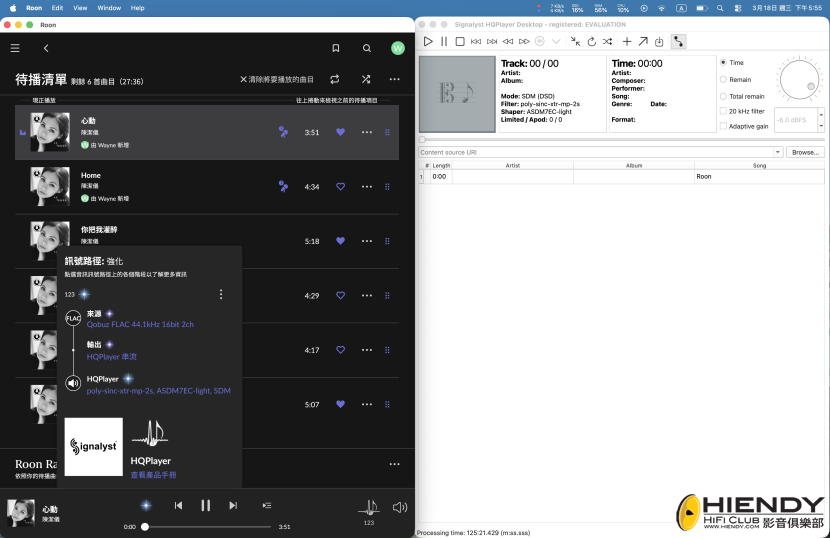
Task: Open the green W profile avatar
Action: [398, 48]
